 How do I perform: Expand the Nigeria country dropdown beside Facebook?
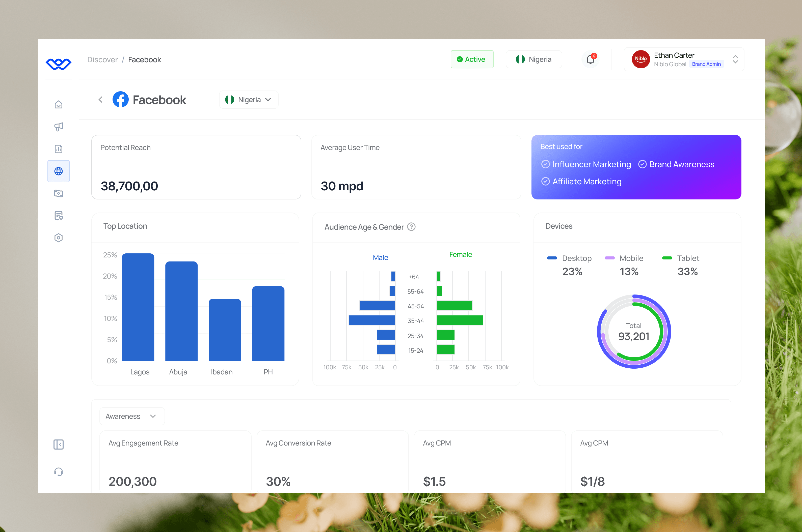(249, 100)
